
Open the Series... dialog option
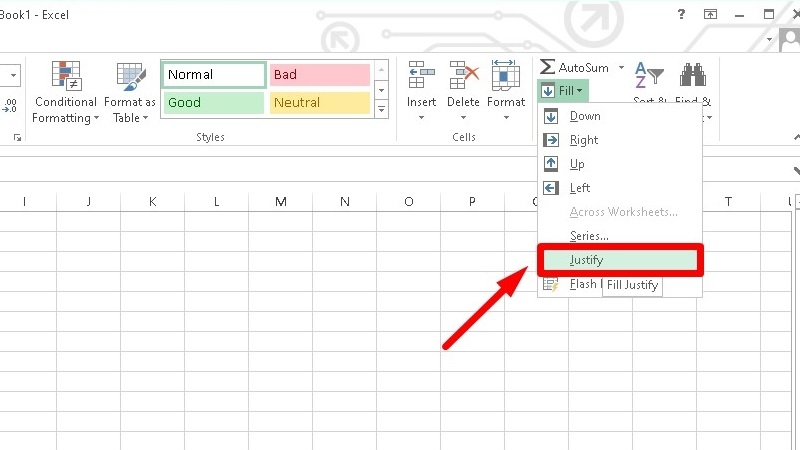point(589,236)
